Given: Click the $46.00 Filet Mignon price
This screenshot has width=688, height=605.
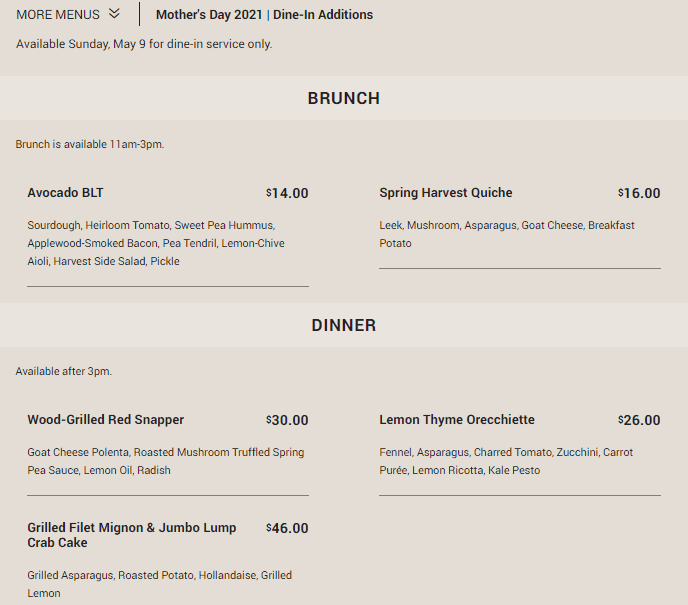Looking at the screenshot, I should (287, 528).
